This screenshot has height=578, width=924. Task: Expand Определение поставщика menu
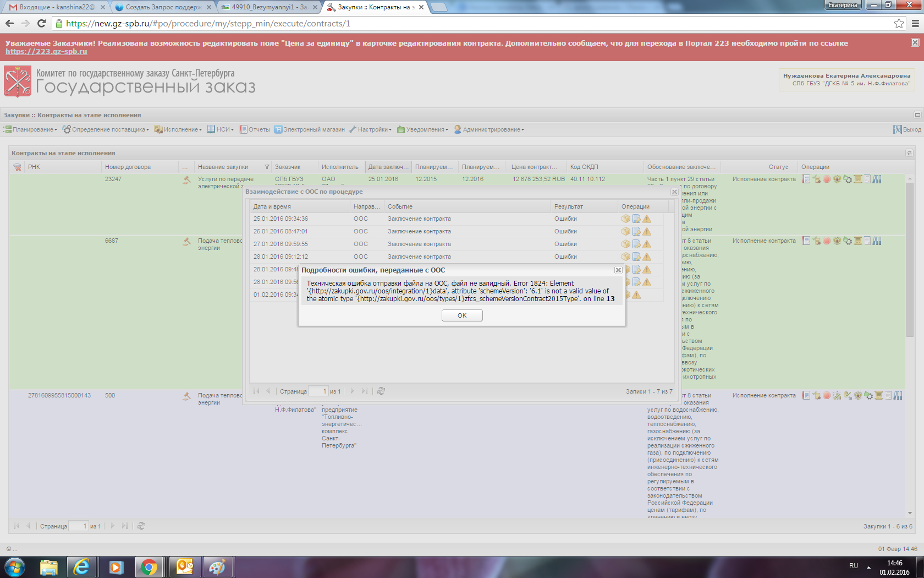point(106,129)
